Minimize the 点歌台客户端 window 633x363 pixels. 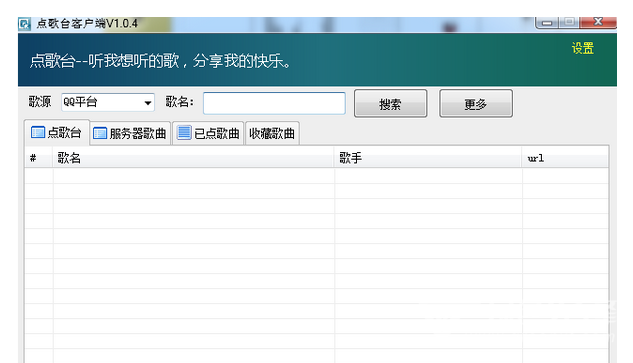coord(547,23)
